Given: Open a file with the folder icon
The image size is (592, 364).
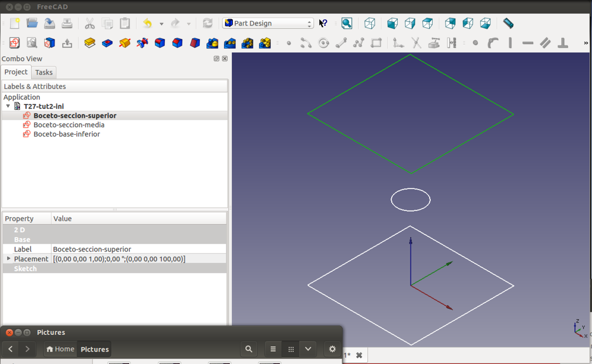Looking at the screenshot, I should click(x=32, y=23).
